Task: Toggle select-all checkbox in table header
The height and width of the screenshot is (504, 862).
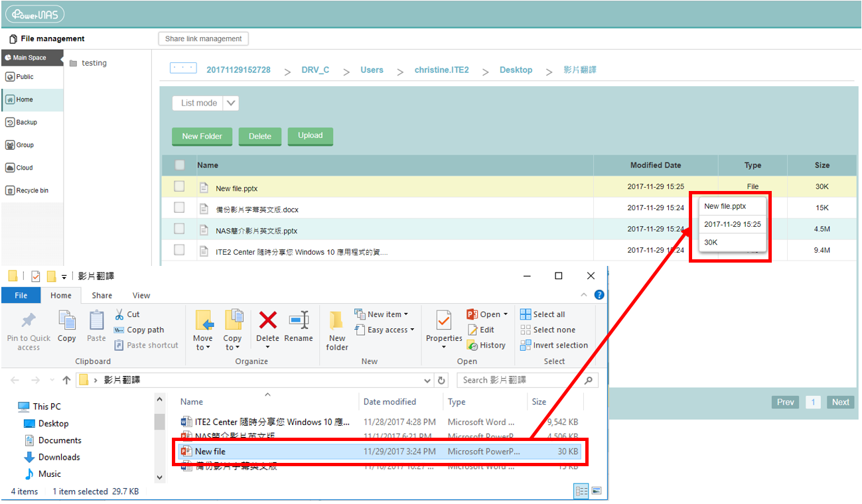Action: 179,165
